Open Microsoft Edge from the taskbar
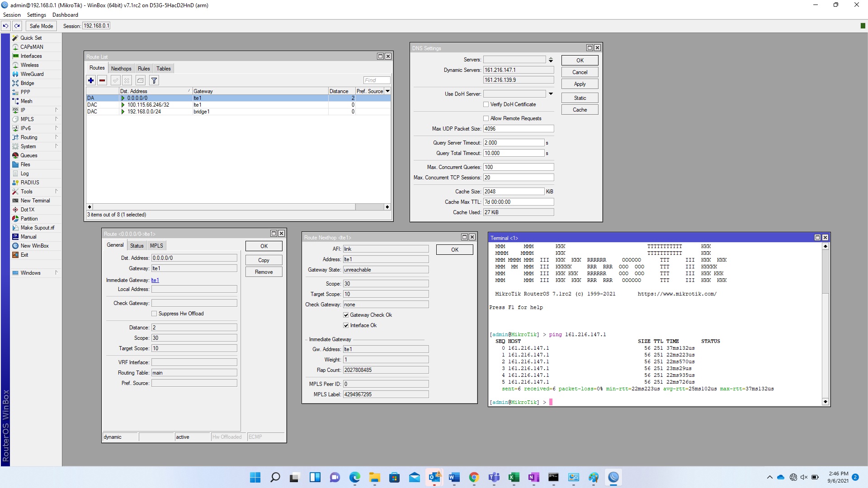 pyautogui.click(x=355, y=477)
